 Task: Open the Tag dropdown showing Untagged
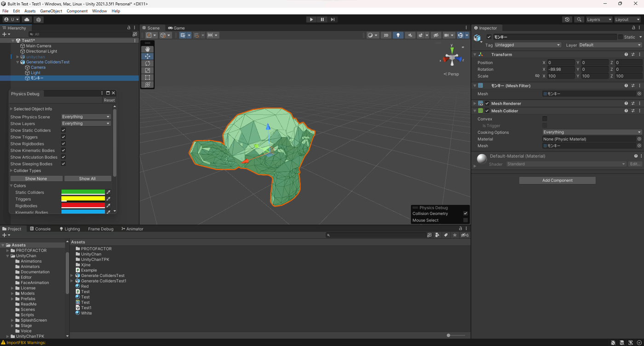click(x=528, y=45)
